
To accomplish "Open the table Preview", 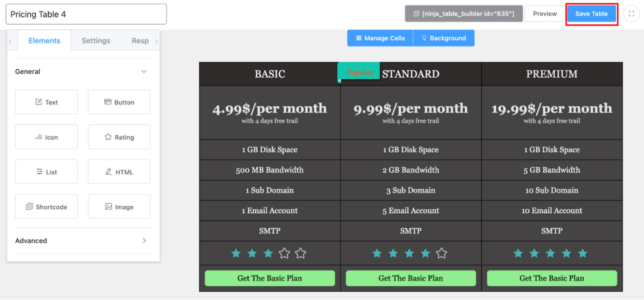I will pyautogui.click(x=545, y=14).
